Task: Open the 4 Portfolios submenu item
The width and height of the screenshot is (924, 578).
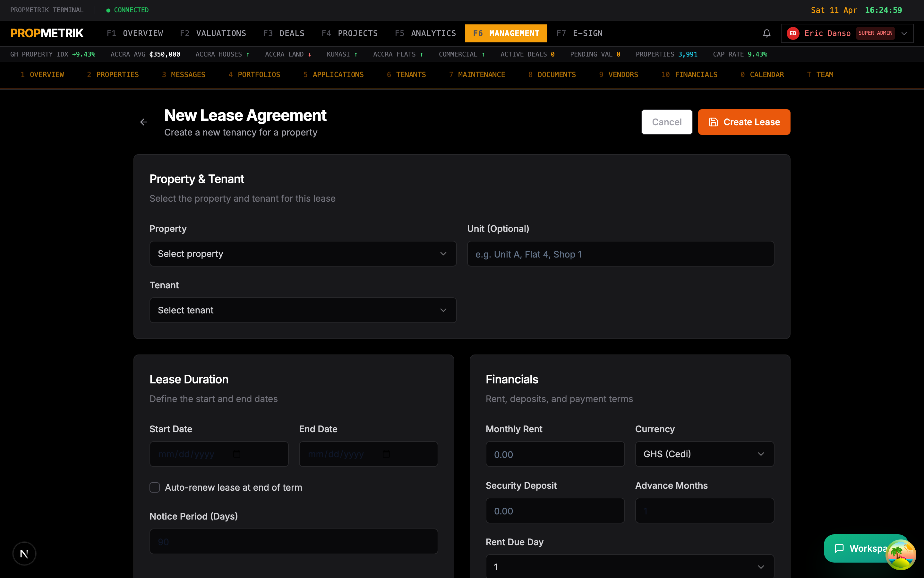Action: (x=254, y=74)
